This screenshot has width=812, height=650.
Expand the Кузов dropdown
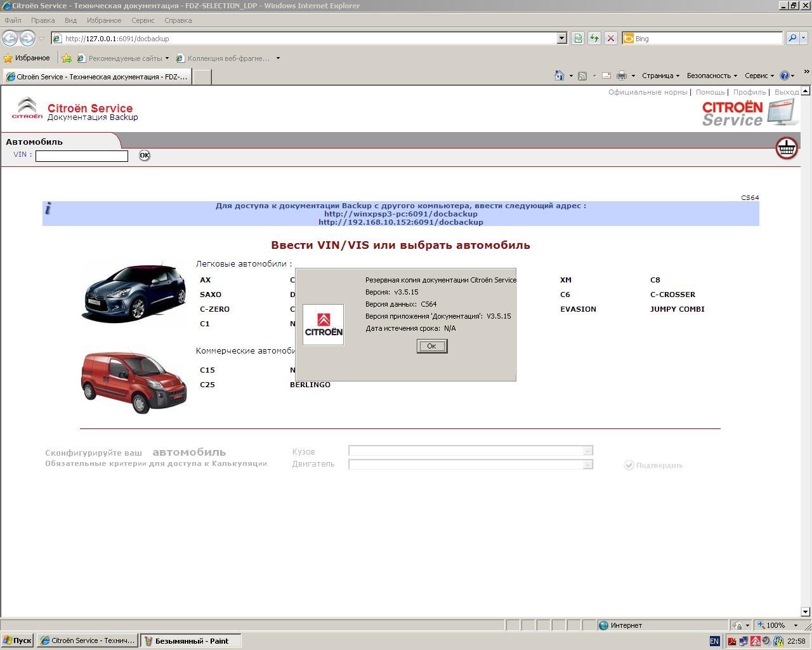click(588, 451)
